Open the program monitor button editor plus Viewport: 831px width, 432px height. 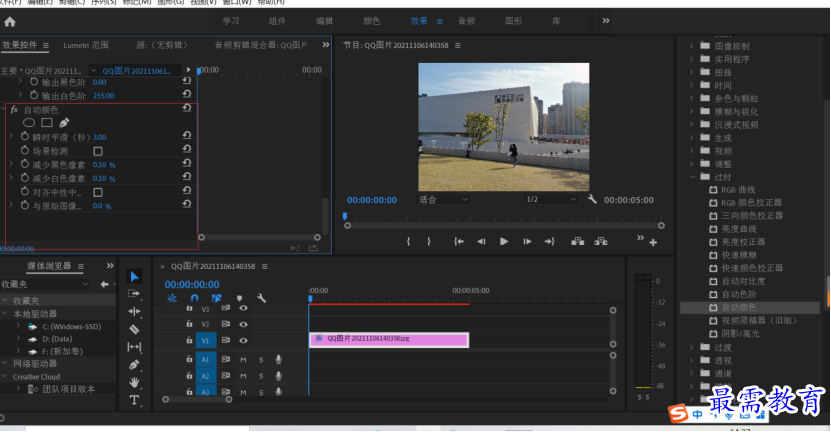point(653,242)
